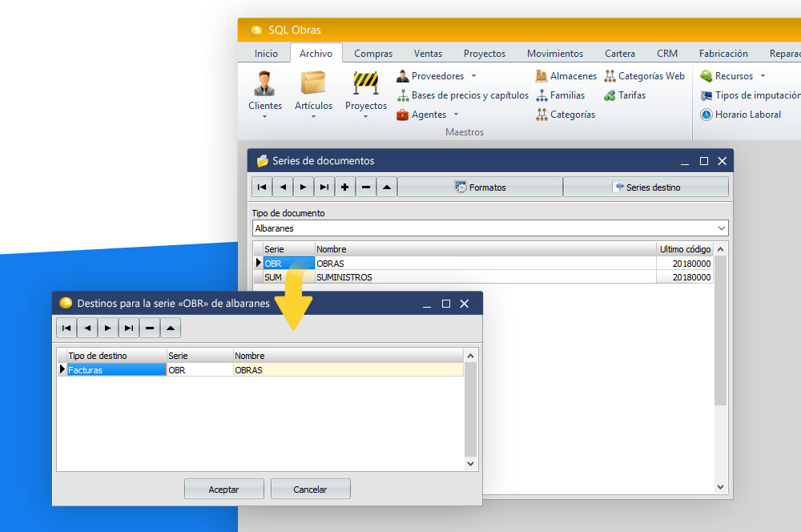Open the Cartera ribbon tab
The height and width of the screenshot is (532, 801).
[x=620, y=54]
